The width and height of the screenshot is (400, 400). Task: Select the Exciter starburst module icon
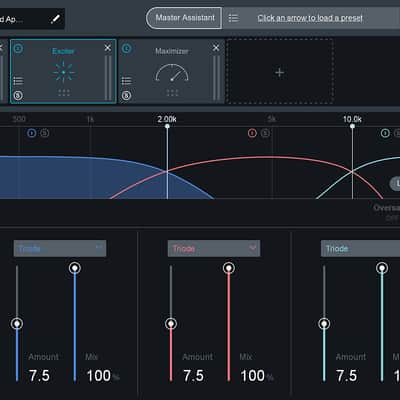(63, 72)
